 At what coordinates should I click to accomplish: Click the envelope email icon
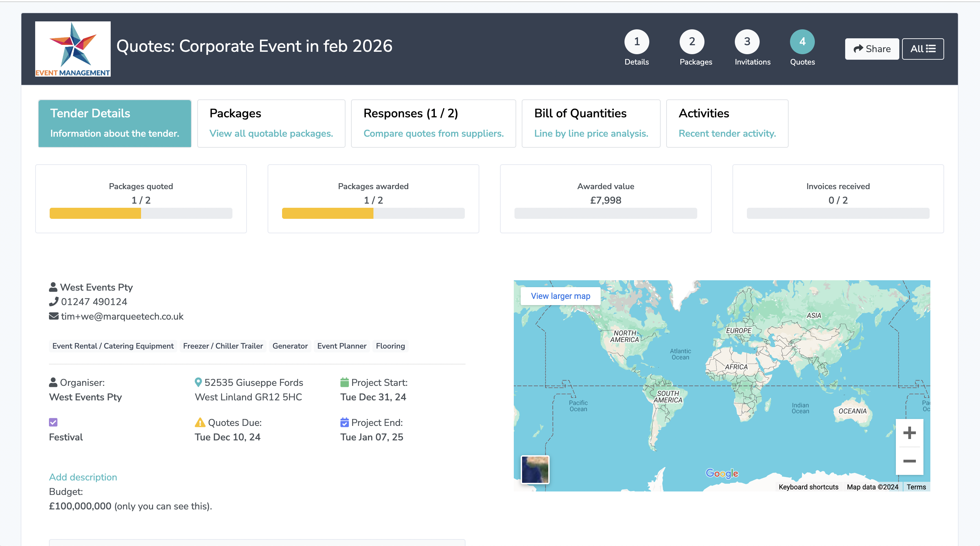(x=54, y=316)
